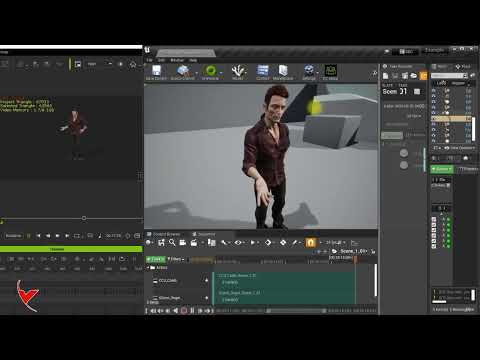The image size is (480, 360).
Task: Toggle Sequencer auto-key diamond icon
Action: coord(283,242)
